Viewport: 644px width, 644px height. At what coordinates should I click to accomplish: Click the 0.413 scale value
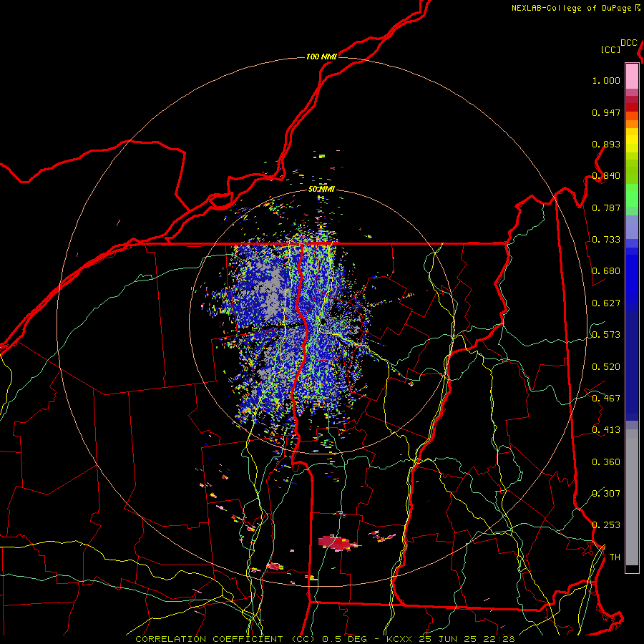coord(606,430)
